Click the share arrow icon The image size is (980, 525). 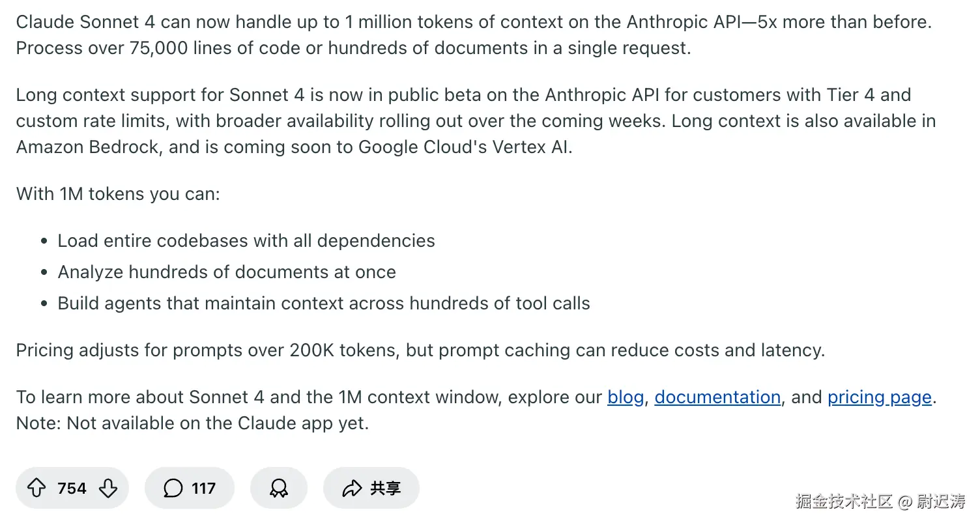tap(352, 488)
